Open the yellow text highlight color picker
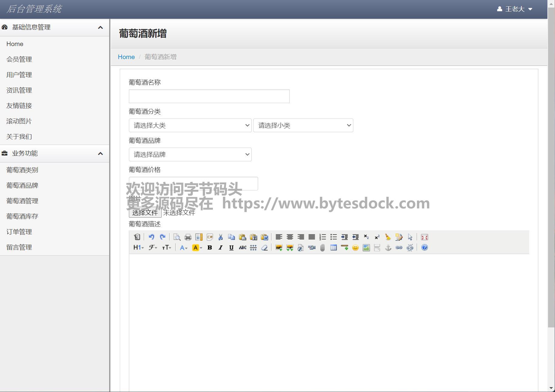This screenshot has height=392, width=555. (197, 248)
